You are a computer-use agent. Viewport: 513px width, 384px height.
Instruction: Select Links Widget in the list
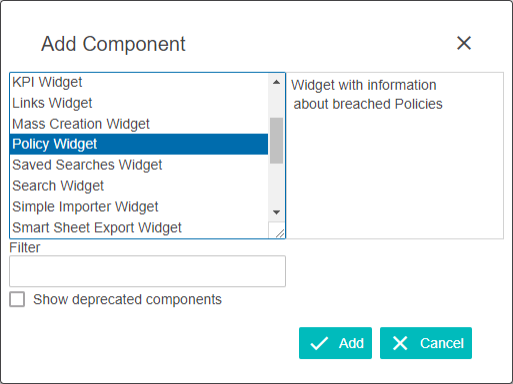point(139,103)
